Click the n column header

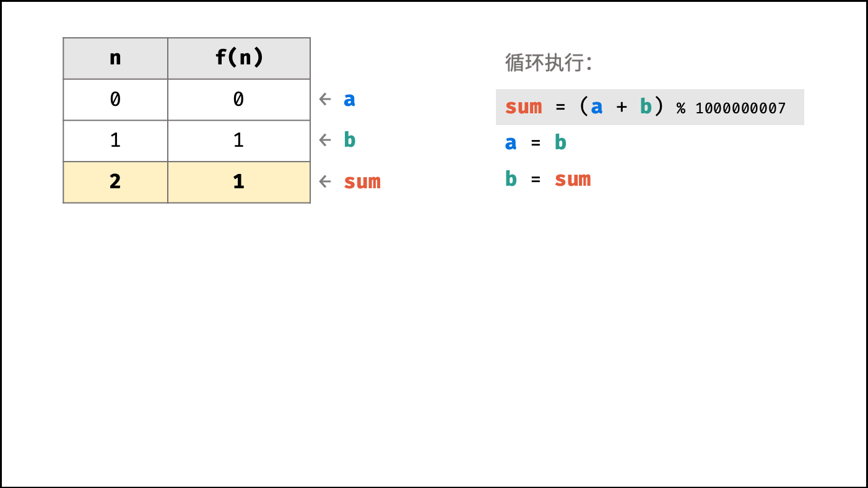point(115,58)
